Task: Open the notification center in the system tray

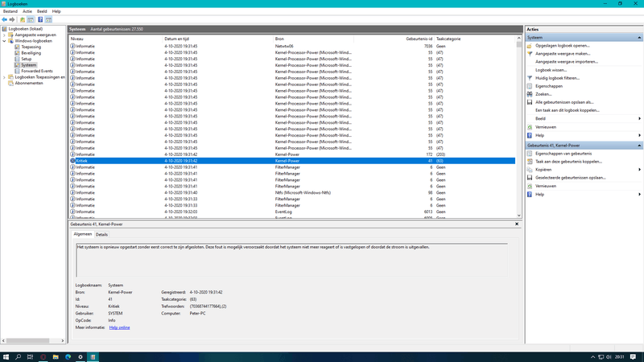Action: [x=633, y=357]
